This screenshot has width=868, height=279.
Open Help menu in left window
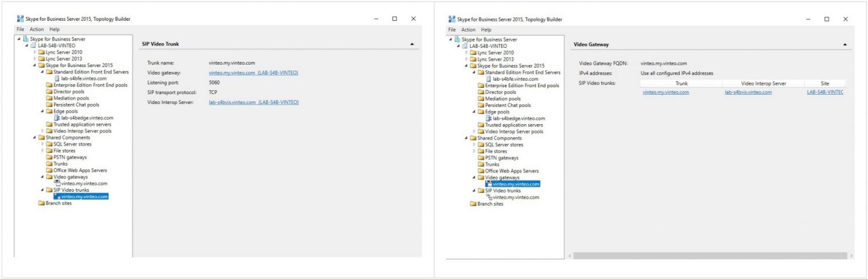(54, 29)
